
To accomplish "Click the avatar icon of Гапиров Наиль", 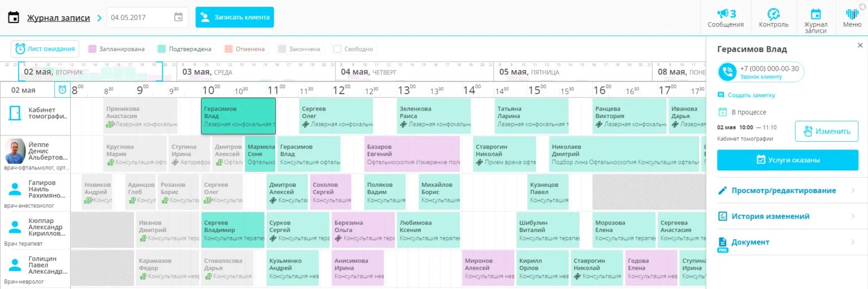I will click(x=14, y=189).
